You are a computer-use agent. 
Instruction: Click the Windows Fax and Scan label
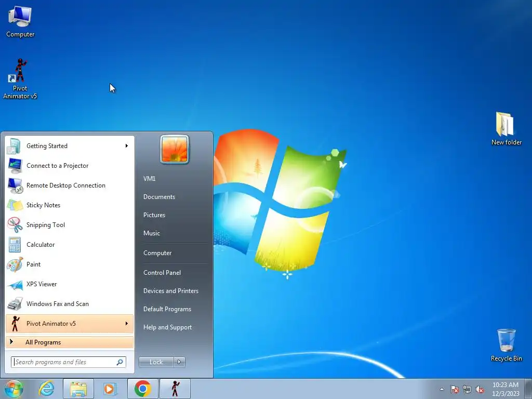click(58, 304)
